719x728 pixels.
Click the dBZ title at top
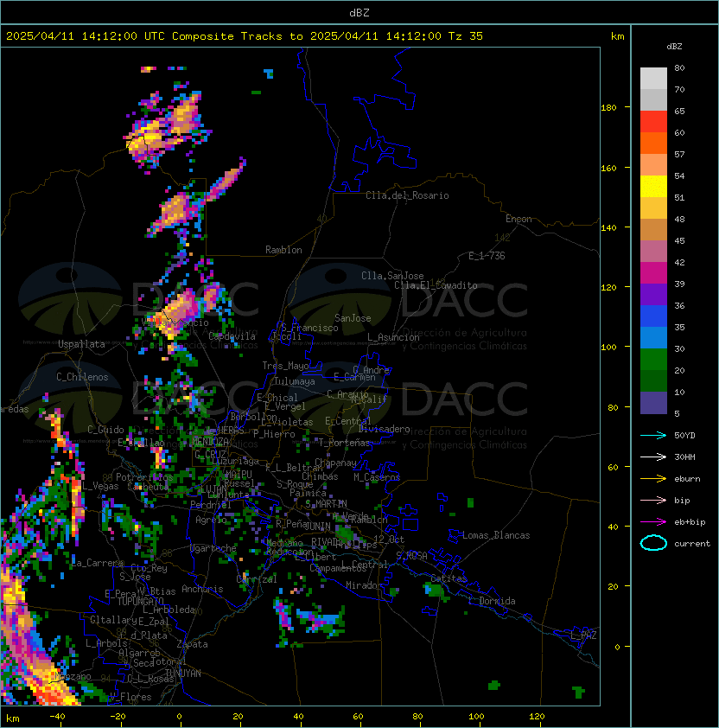tap(359, 13)
